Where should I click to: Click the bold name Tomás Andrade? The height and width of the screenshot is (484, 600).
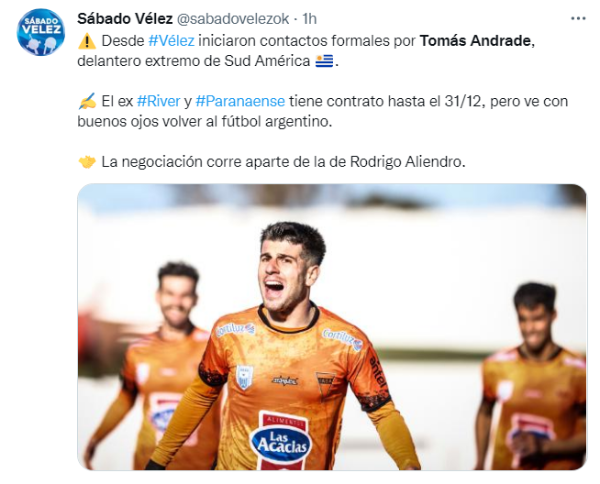[x=475, y=41]
